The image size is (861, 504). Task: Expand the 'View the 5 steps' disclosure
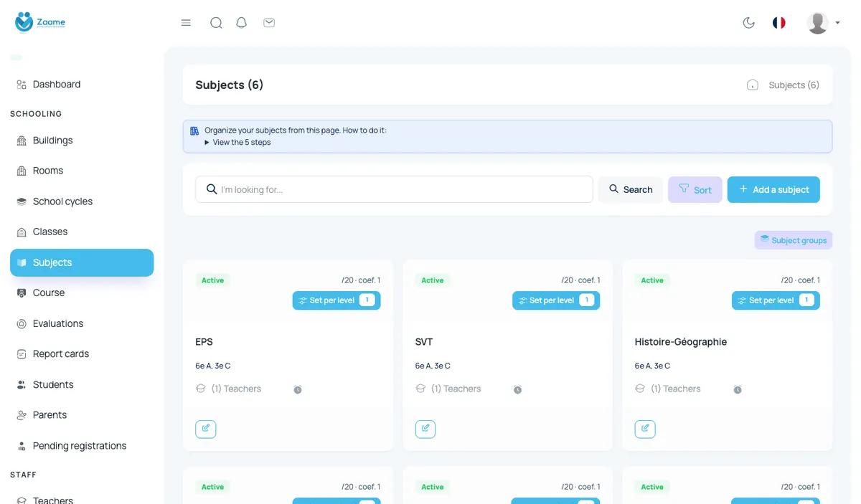[237, 142]
